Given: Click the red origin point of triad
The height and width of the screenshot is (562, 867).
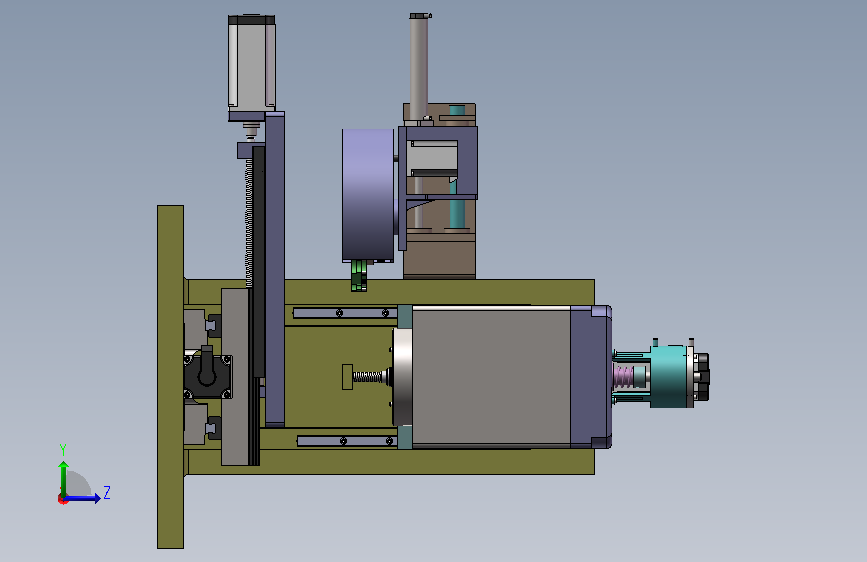Looking at the screenshot, I should click(62, 499).
